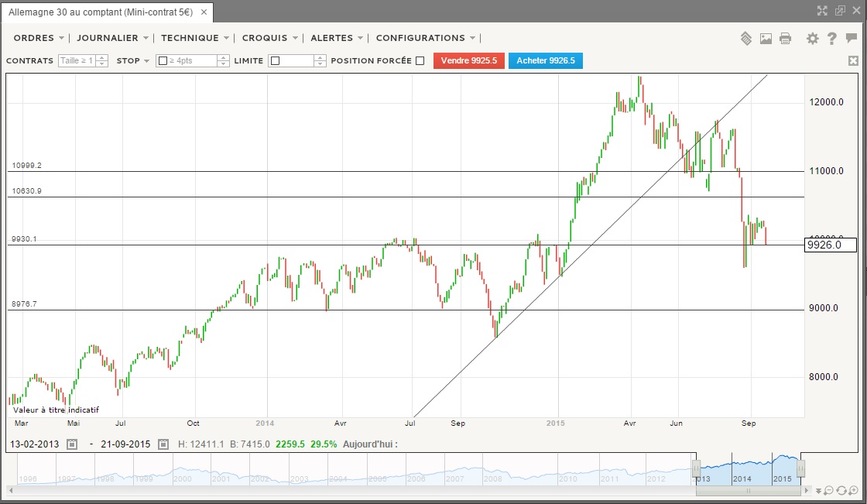
Task: Click the stacked layers icon in the toolbar
Action: (x=746, y=38)
